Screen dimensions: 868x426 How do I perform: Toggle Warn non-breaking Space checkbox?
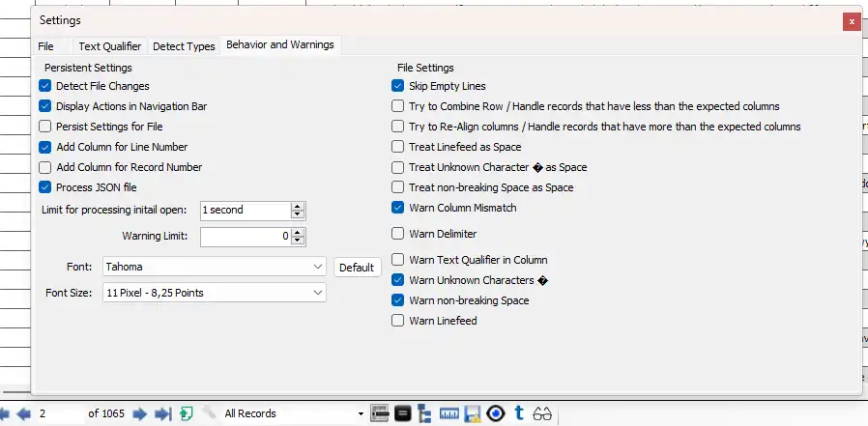point(397,300)
